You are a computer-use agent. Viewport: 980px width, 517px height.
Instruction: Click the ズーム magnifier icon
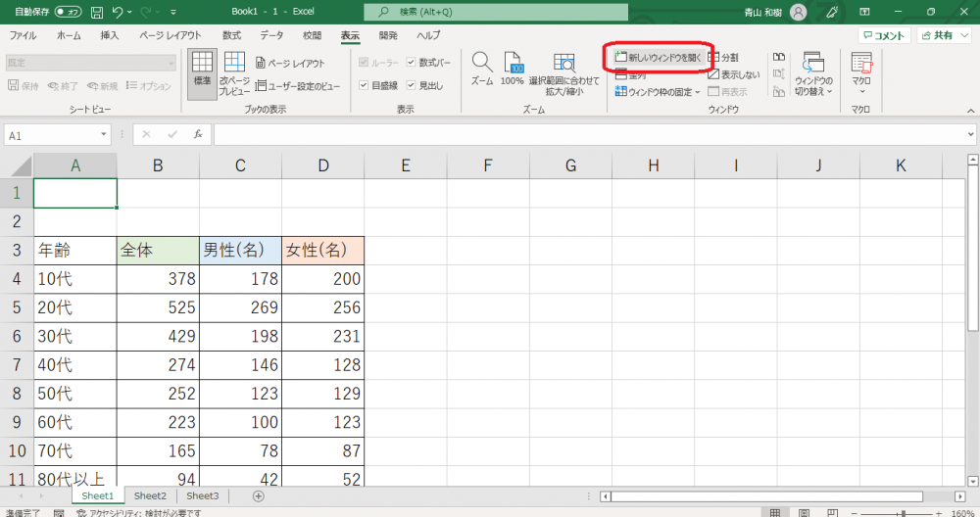tap(482, 69)
